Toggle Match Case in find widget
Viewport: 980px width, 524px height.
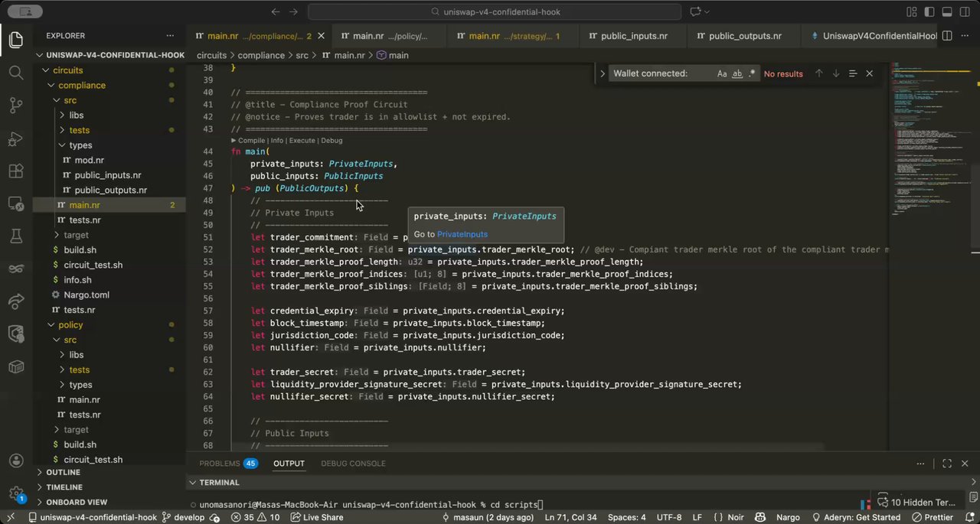pos(722,73)
